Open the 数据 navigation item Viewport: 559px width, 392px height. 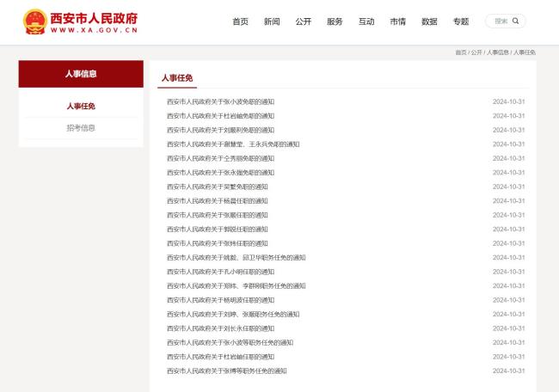point(429,21)
